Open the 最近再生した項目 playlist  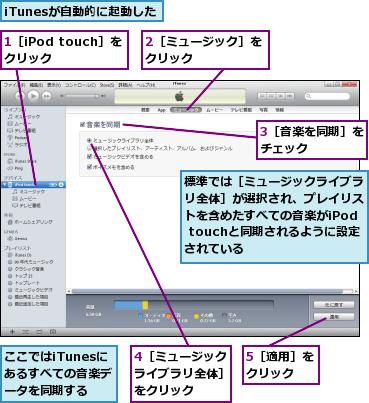28,297
